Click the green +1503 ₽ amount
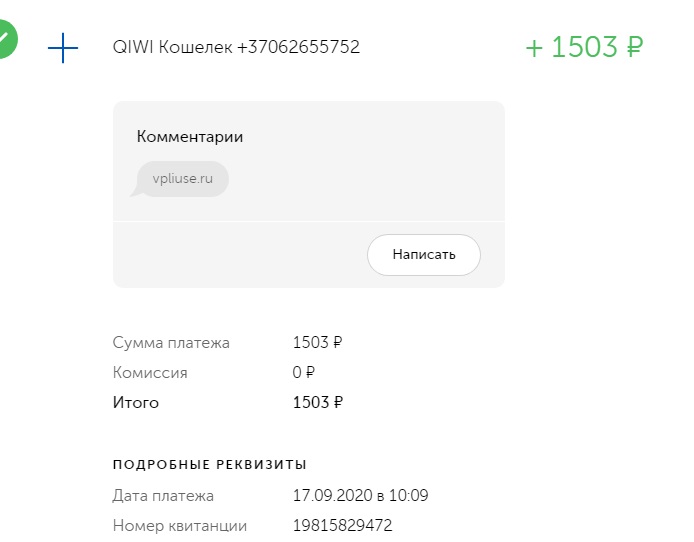694x542 pixels. coord(584,47)
